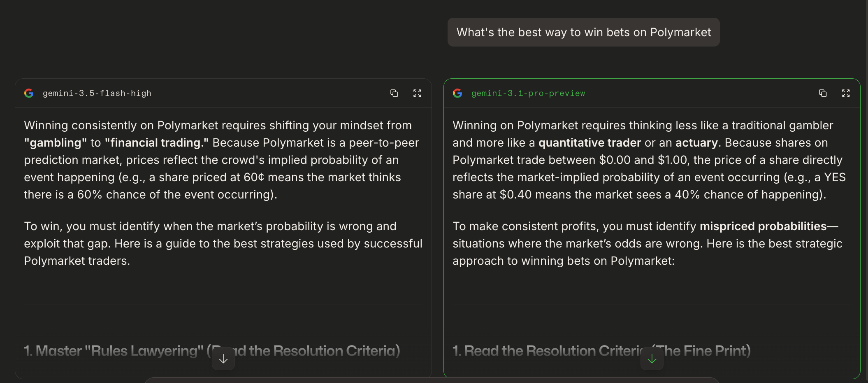Click heading Read the Resolution Criteria Fine Print
This screenshot has height=383, width=868.
click(x=601, y=351)
